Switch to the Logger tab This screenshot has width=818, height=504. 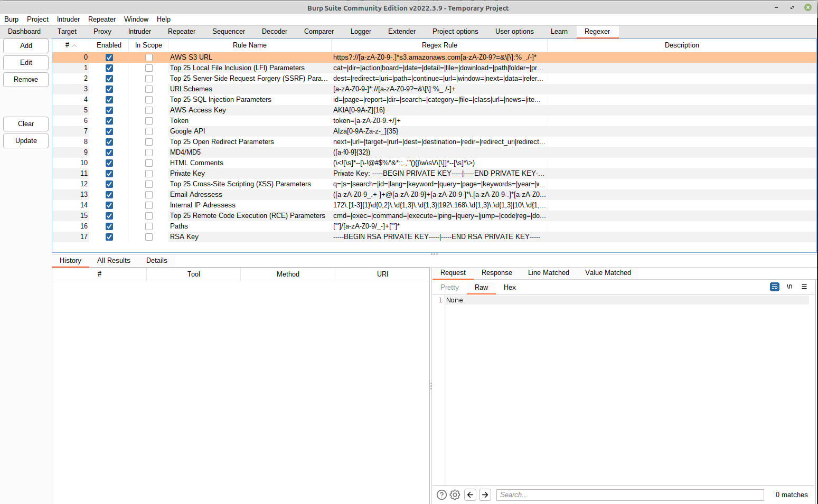(x=361, y=32)
